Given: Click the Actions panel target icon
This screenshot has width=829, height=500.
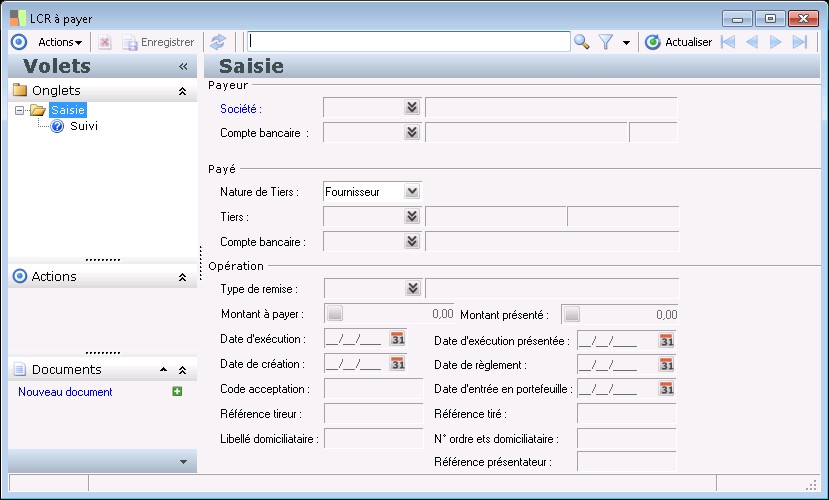Looking at the screenshot, I should point(20,276).
